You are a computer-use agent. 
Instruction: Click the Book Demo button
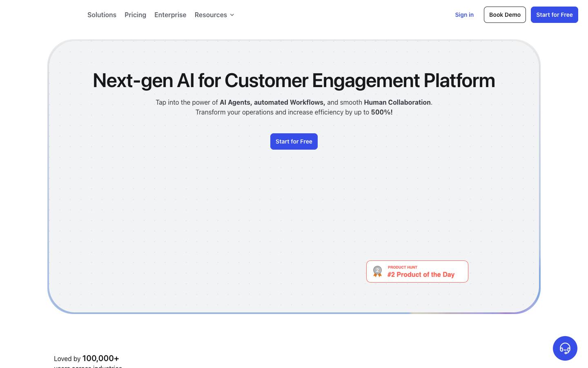(x=505, y=15)
